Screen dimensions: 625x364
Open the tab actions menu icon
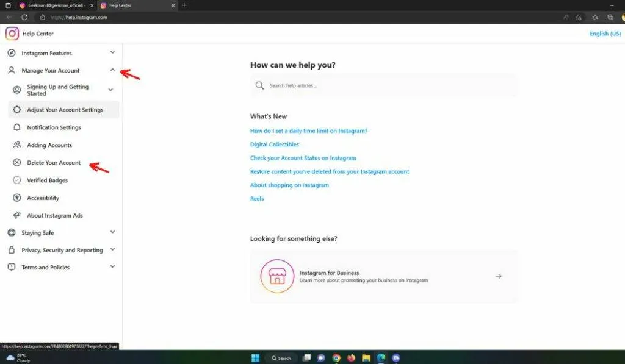coord(8,5)
